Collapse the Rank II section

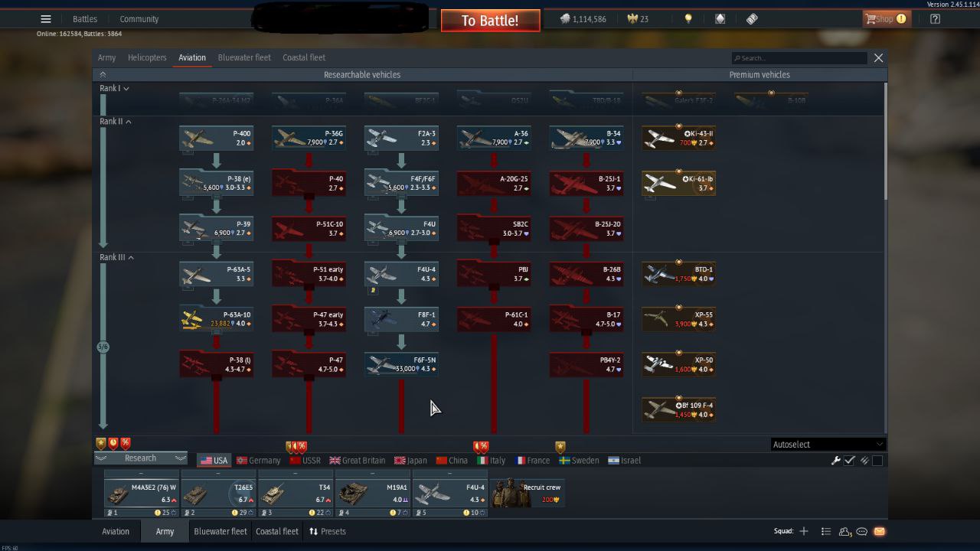tap(115, 122)
